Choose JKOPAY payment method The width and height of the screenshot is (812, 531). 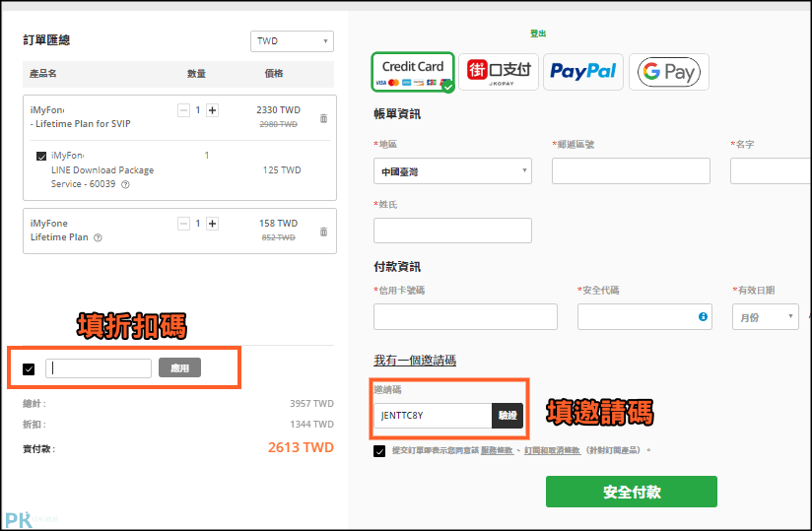[x=499, y=72]
